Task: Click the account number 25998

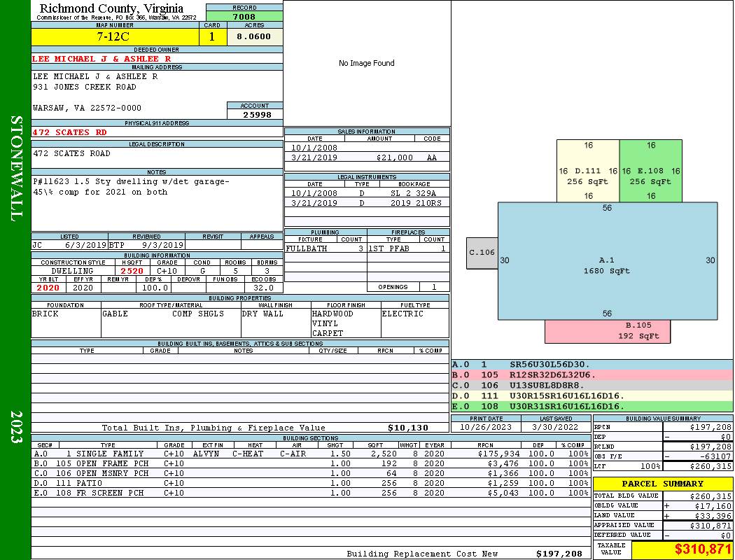Action: 256,114
